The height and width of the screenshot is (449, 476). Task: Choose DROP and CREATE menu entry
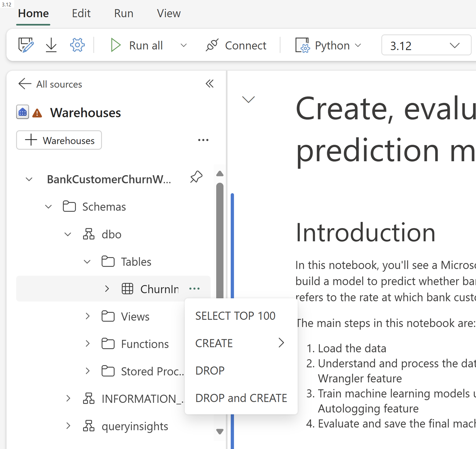(x=241, y=398)
